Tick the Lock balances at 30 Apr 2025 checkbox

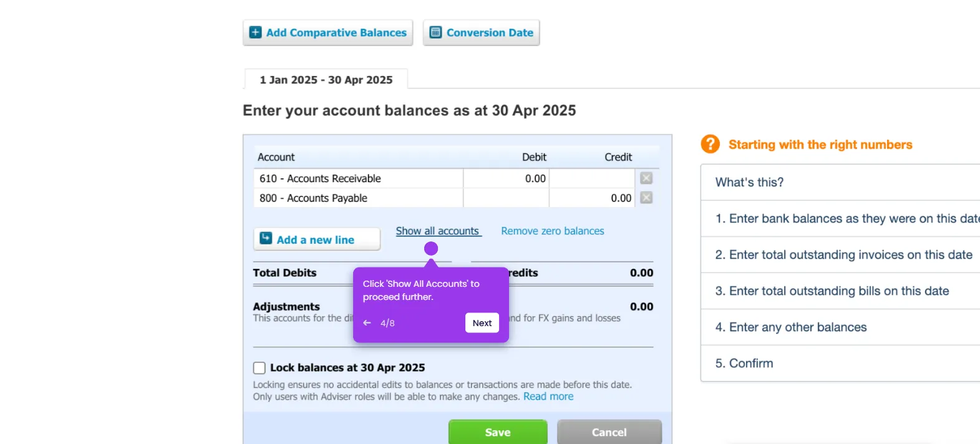pos(260,368)
